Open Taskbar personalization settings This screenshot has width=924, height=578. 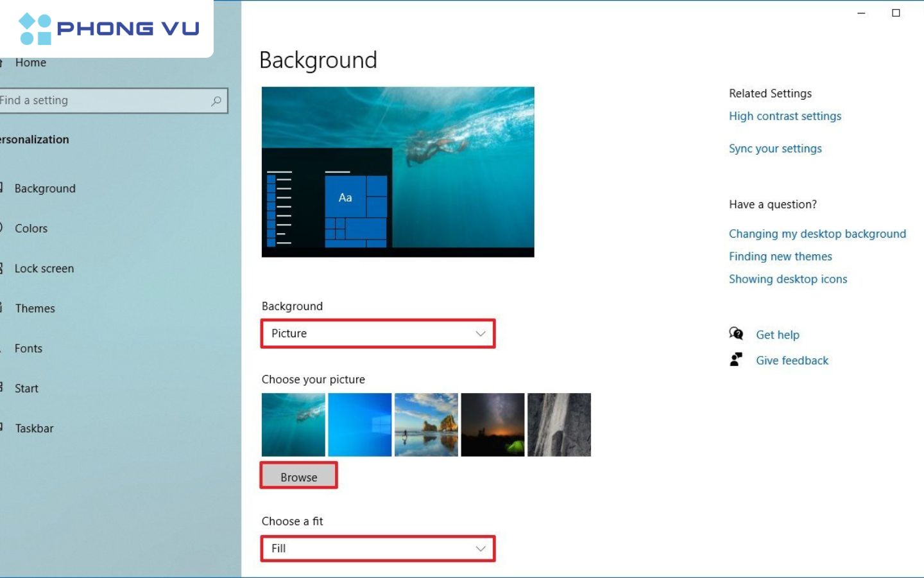pos(34,428)
